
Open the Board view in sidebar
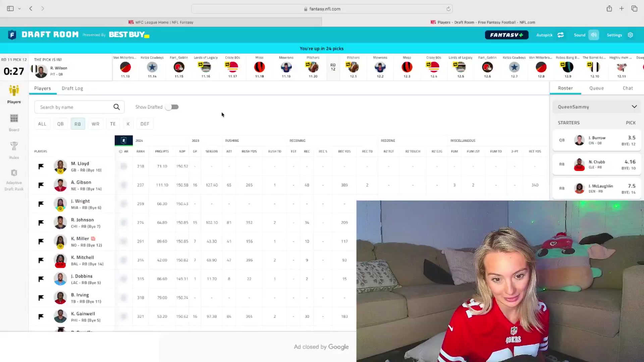coord(14,122)
